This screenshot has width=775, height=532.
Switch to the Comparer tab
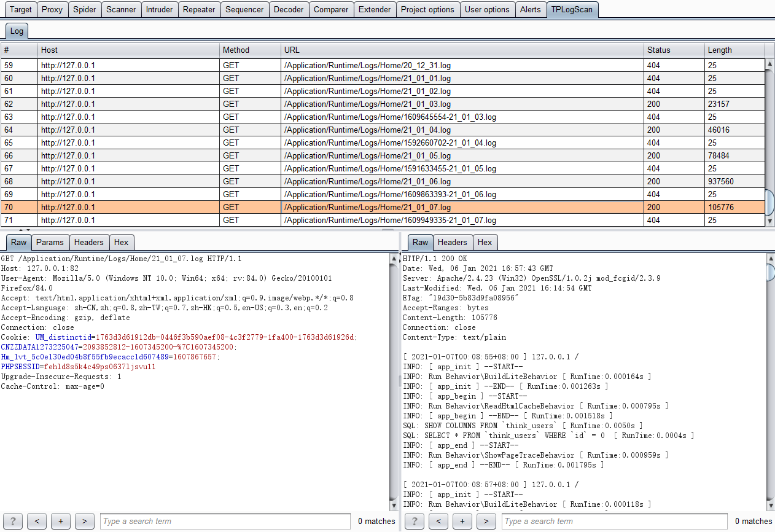coord(331,9)
